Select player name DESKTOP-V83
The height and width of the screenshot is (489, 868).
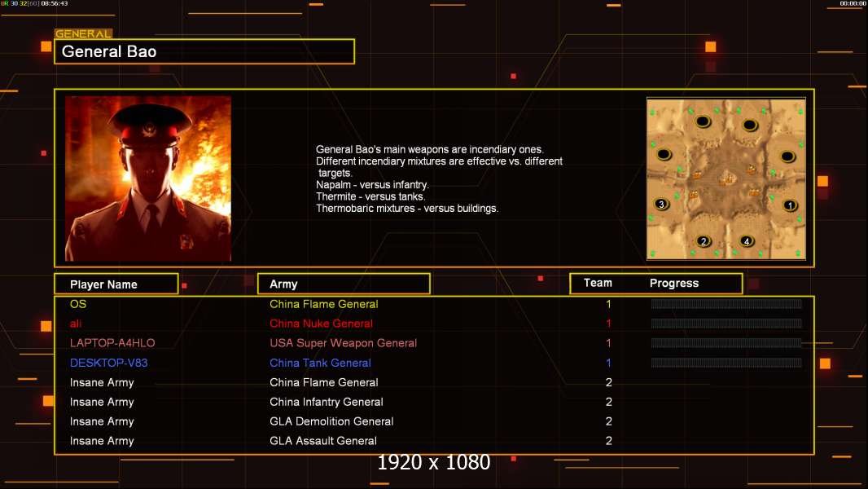pyautogui.click(x=108, y=363)
